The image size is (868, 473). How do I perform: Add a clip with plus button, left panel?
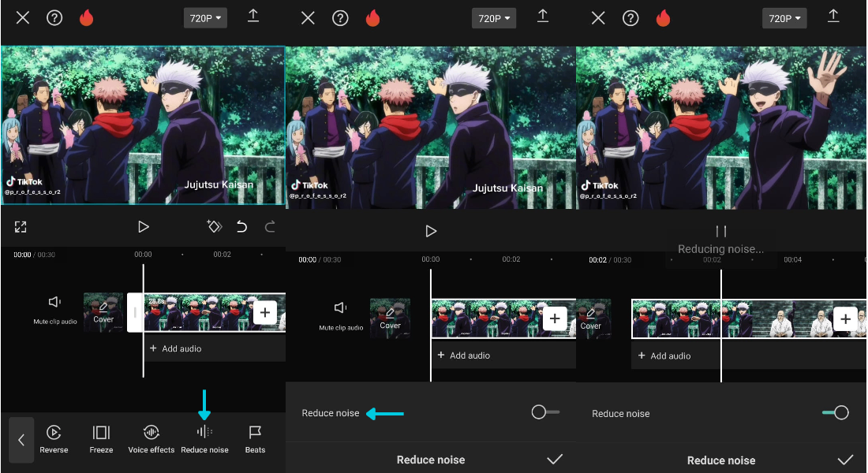click(x=265, y=312)
